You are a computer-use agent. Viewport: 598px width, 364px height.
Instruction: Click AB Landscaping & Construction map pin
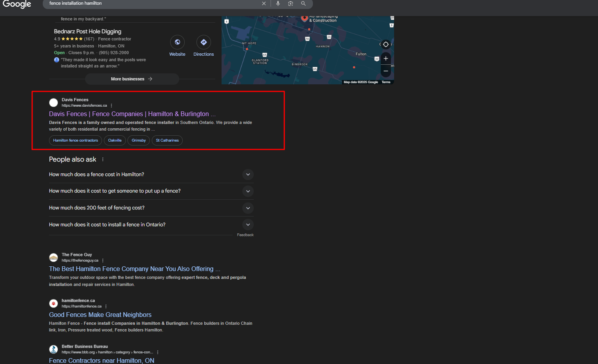point(305,18)
